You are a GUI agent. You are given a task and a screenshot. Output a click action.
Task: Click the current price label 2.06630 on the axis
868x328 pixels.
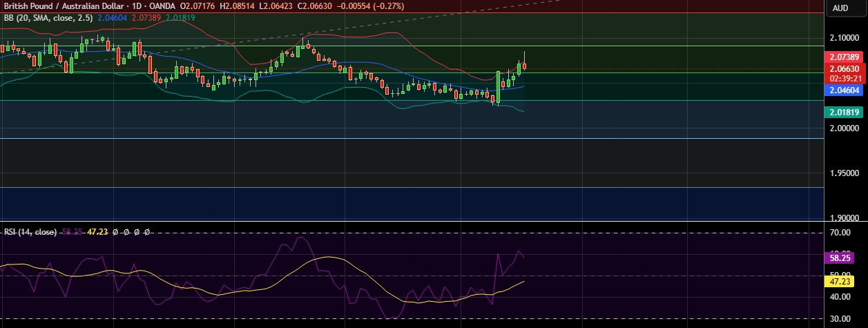click(x=845, y=69)
